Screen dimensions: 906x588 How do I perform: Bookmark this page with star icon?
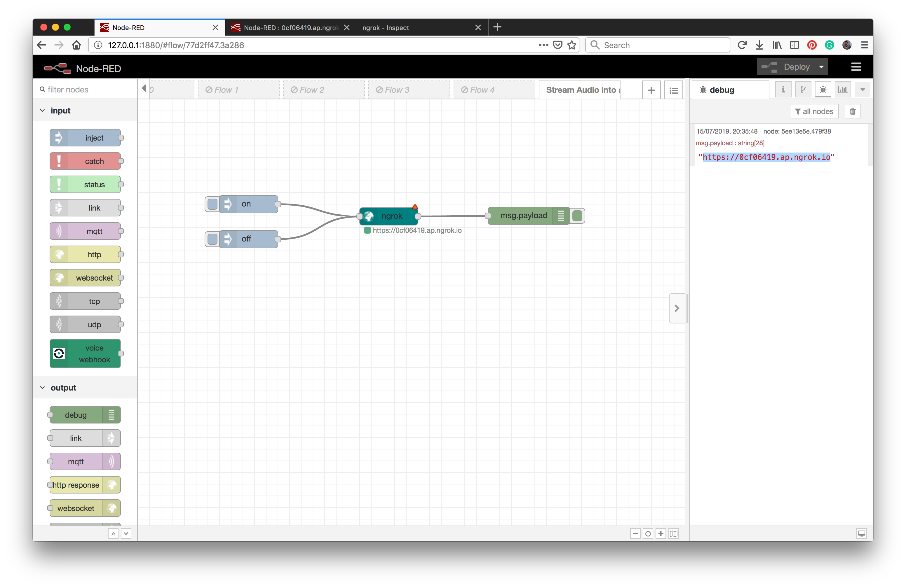pos(572,45)
